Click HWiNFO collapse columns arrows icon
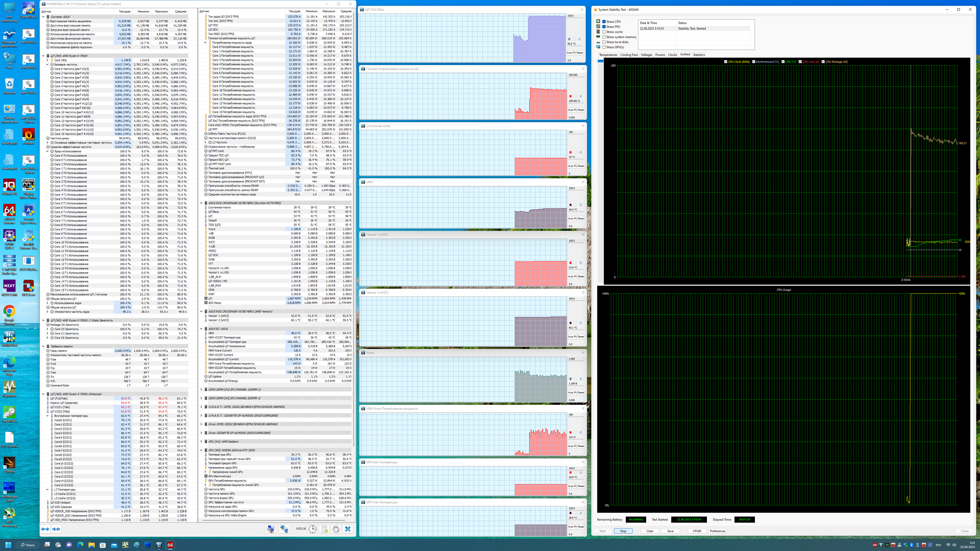This screenshot has width=980, height=551. click(x=56, y=529)
